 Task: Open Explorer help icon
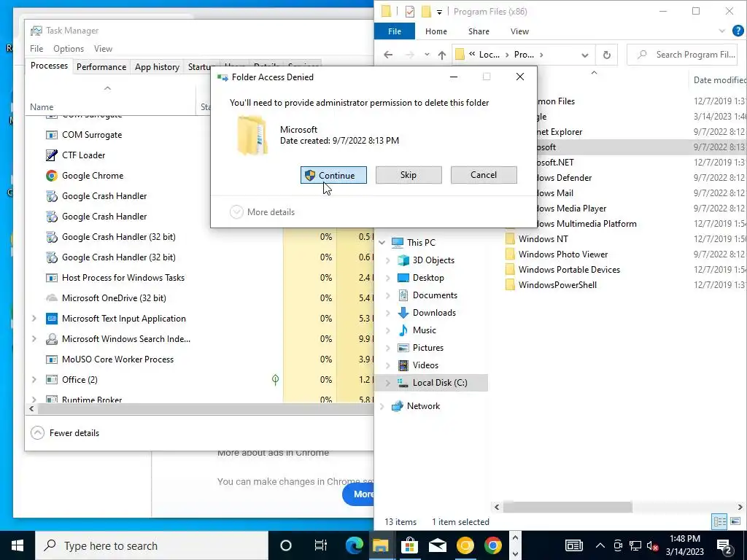pyautogui.click(x=738, y=31)
